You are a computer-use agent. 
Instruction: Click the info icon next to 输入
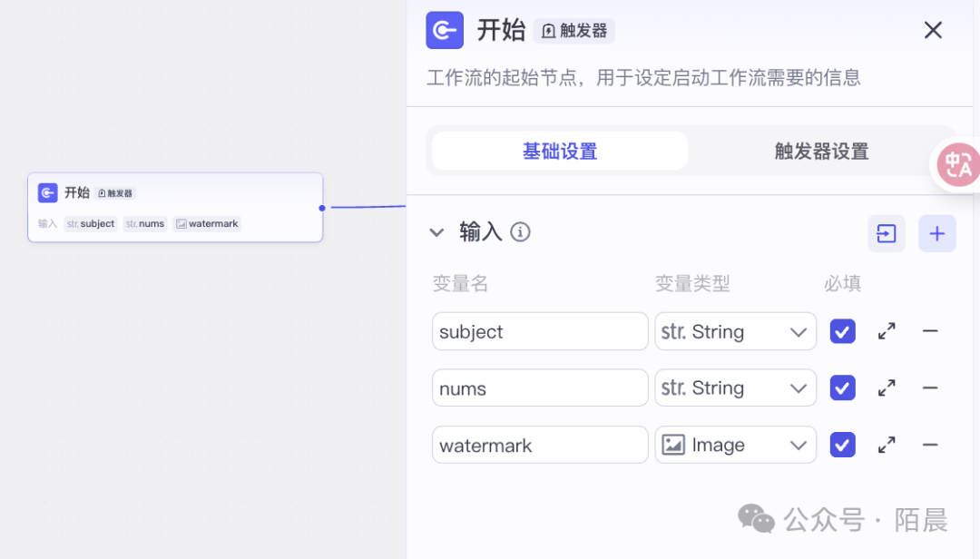520,232
